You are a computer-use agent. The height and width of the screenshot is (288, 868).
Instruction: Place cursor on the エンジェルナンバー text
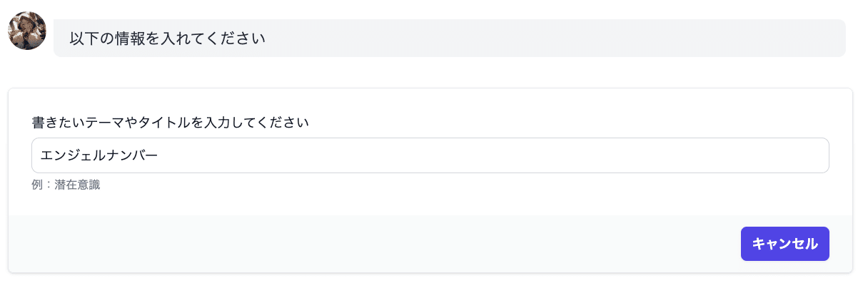[x=99, y=155]
